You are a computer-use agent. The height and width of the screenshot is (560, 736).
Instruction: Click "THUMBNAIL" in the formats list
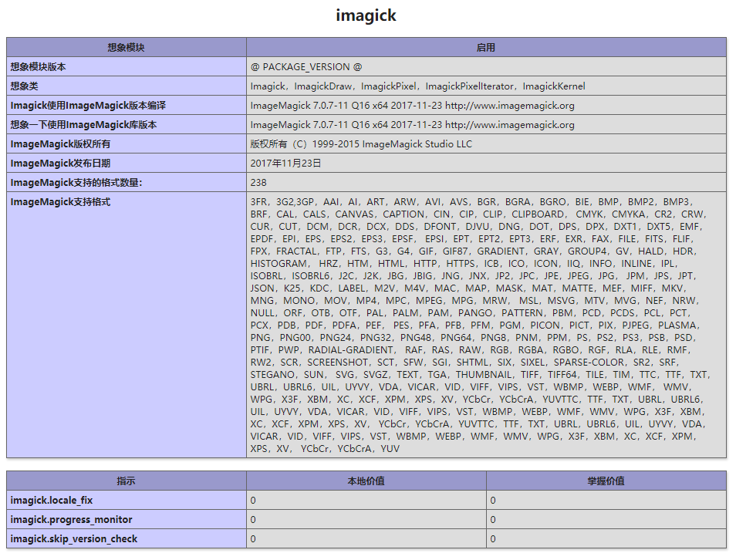(x=484, y=374)
